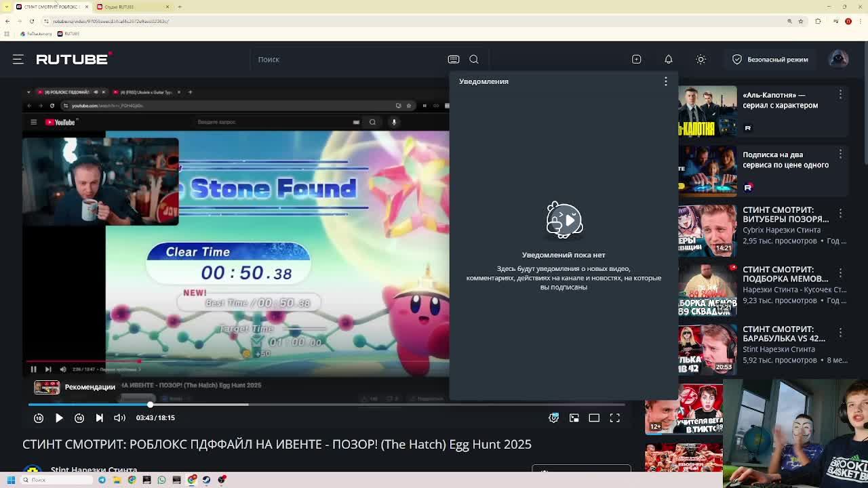This screenshot has height=488, width=868.
Task: Open «Аль-Капотня» — сериал с характером title
Action: (781, 100)
